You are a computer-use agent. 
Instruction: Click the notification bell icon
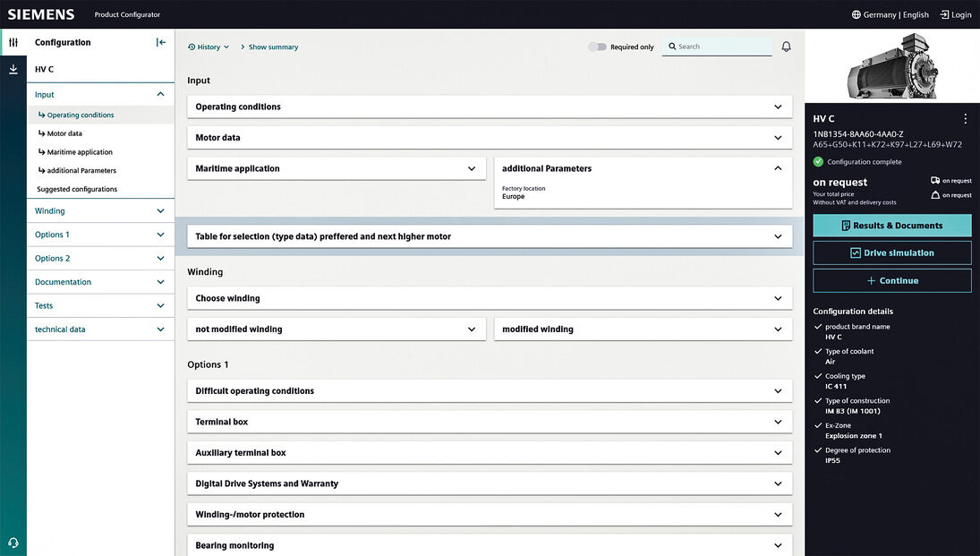pos(786,47)
